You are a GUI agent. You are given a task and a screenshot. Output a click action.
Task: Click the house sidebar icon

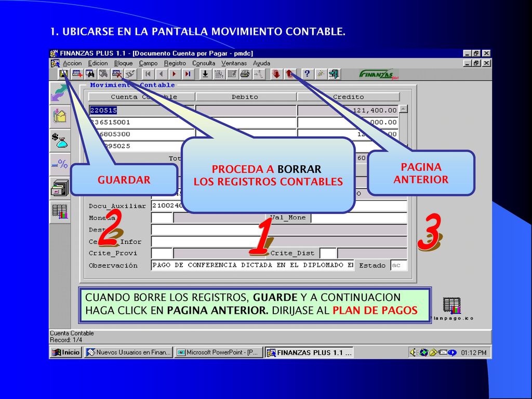coord(60,116)
